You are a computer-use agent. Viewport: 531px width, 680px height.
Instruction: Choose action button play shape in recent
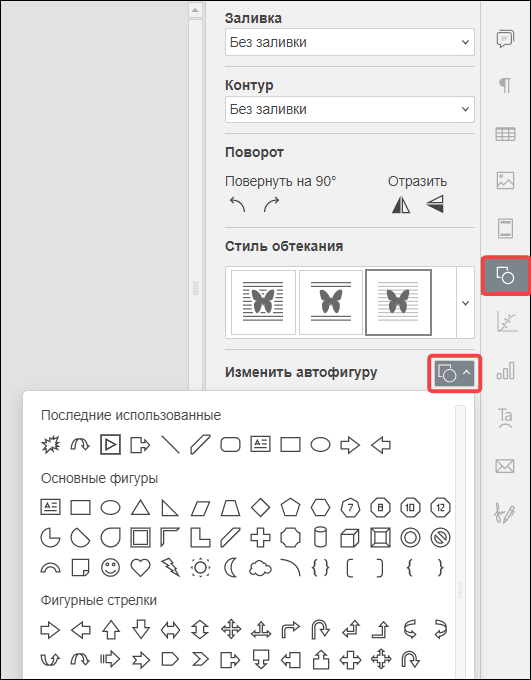click(110, 445)
